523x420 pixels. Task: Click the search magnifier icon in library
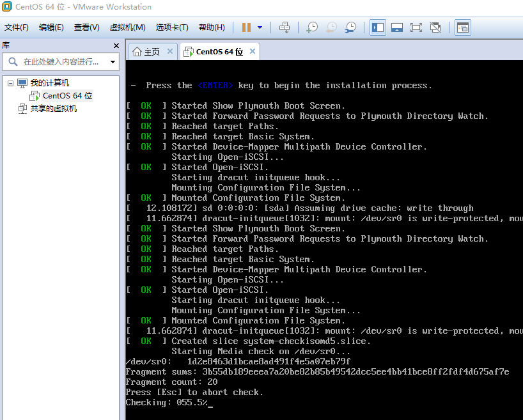click(x=13, y=62)
